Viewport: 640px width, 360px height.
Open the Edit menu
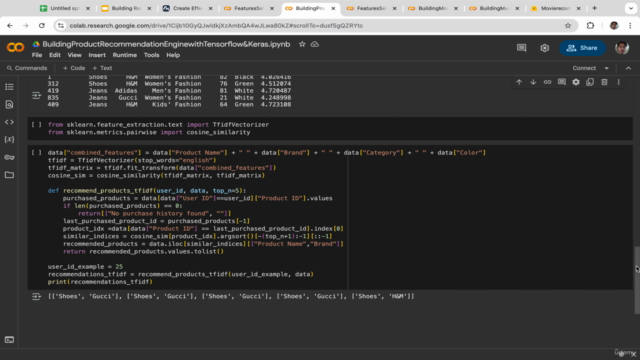click(x=55, y=55)
